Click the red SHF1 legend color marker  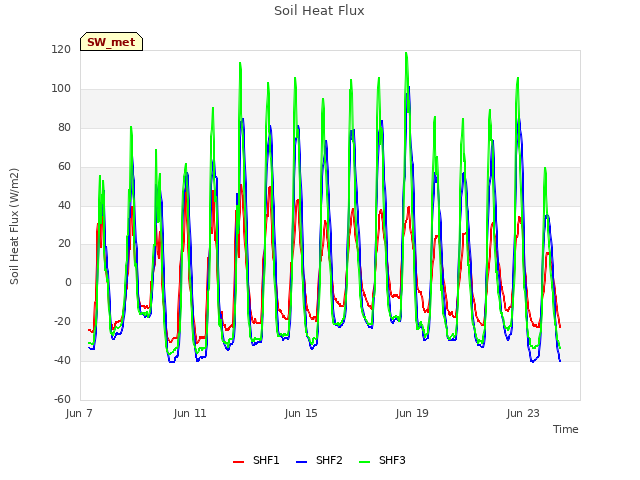coord(238,462)
